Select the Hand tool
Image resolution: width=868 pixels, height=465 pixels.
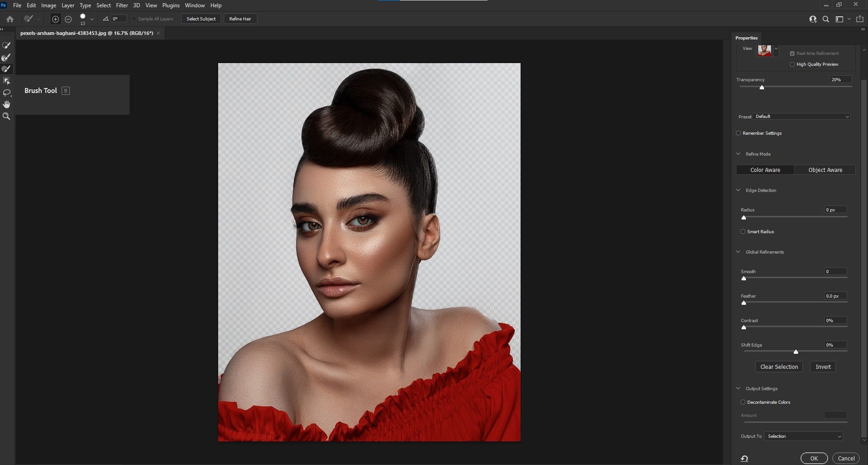tap(6, 104)
